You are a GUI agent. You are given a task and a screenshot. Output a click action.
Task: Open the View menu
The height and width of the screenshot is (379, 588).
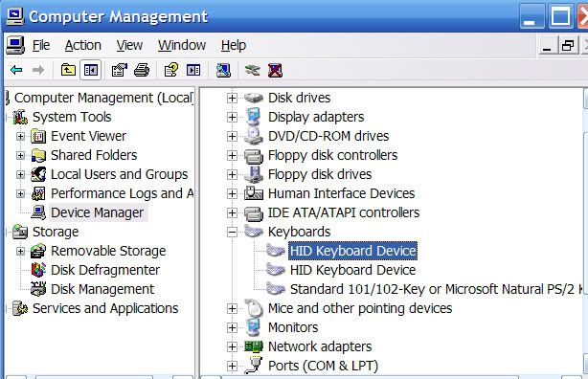tap(129, 45)
